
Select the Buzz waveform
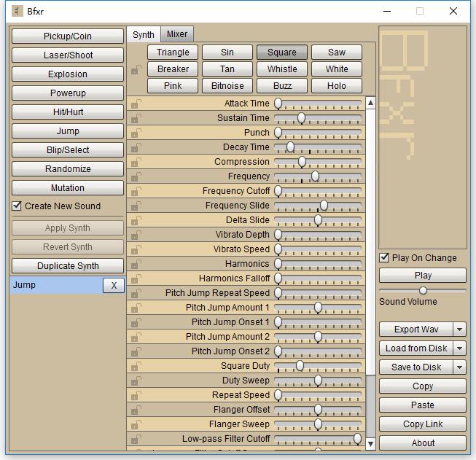pos(282,85)
